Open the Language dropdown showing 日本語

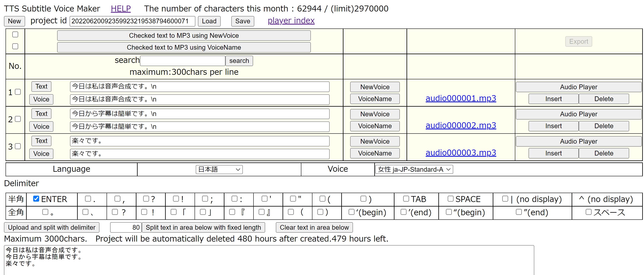point(219,169)
